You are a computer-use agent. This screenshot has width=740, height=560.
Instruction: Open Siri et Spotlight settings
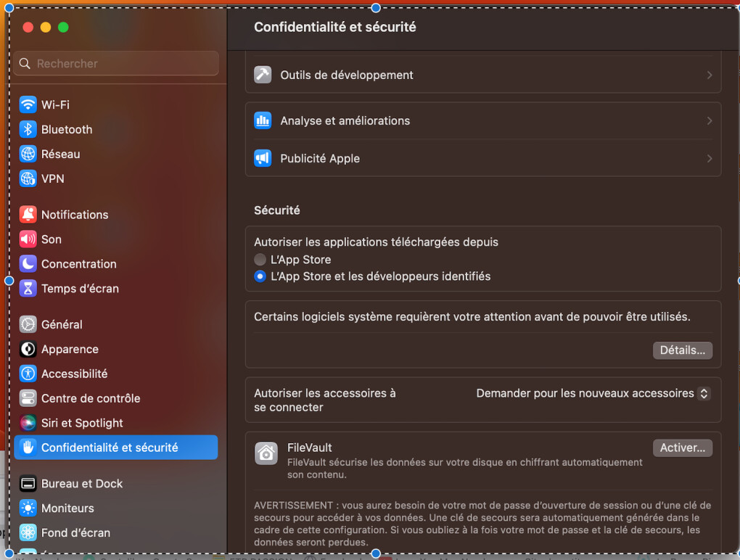click(116, 423)
